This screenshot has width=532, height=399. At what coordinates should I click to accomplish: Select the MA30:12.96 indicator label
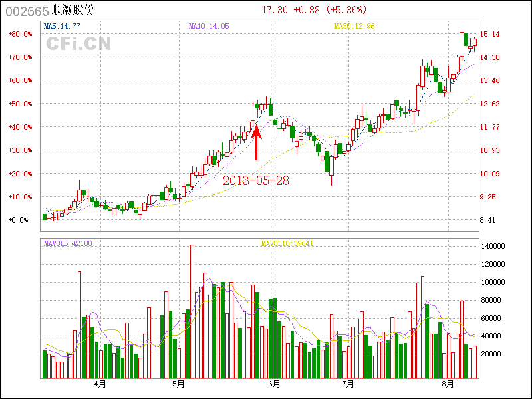pos(354,27)
